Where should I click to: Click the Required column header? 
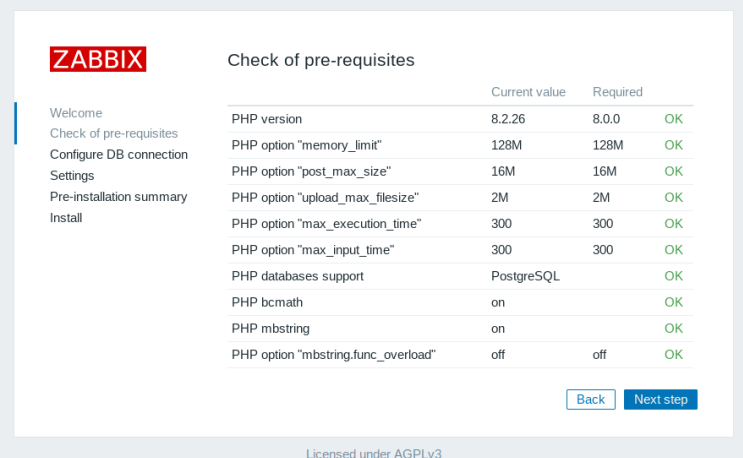click(x=617, y=92)
